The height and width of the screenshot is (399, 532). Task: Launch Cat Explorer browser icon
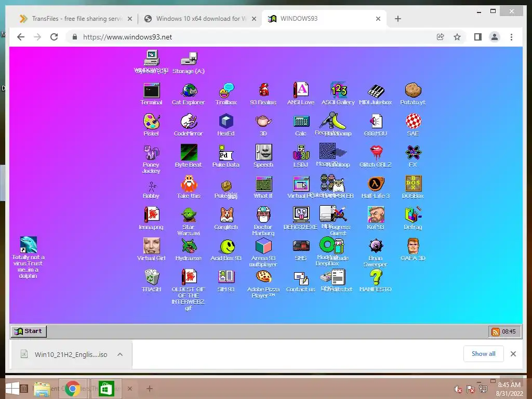[x=188, y=94]
